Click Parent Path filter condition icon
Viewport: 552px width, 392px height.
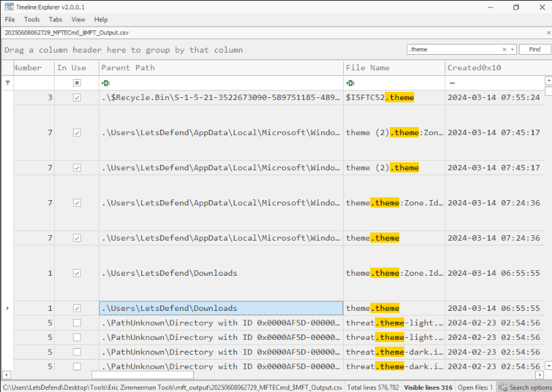click(106, 82)
